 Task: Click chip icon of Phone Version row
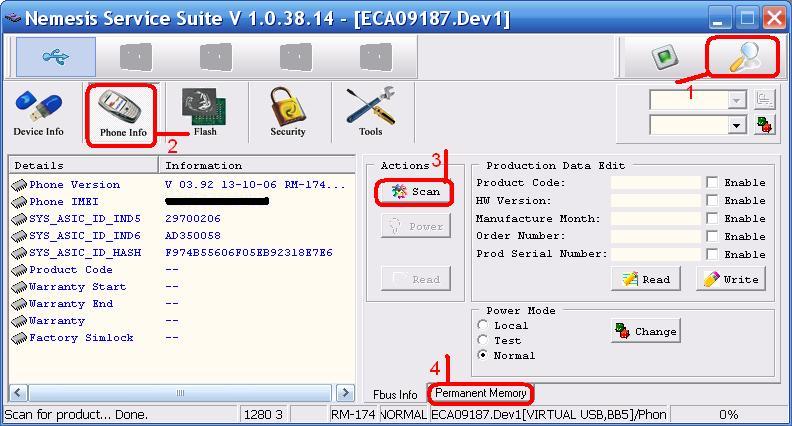(x=19, y=185)
